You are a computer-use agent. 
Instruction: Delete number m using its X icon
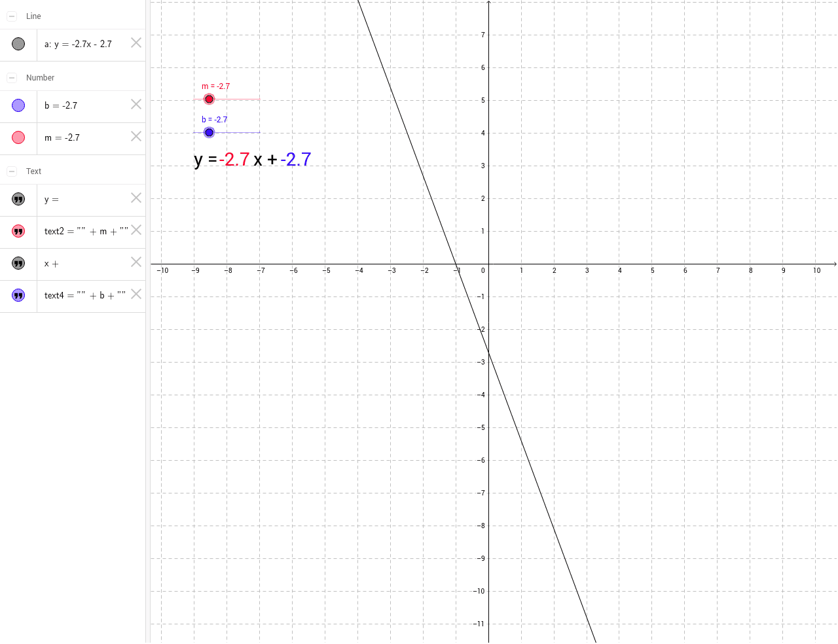pos(136,136)
